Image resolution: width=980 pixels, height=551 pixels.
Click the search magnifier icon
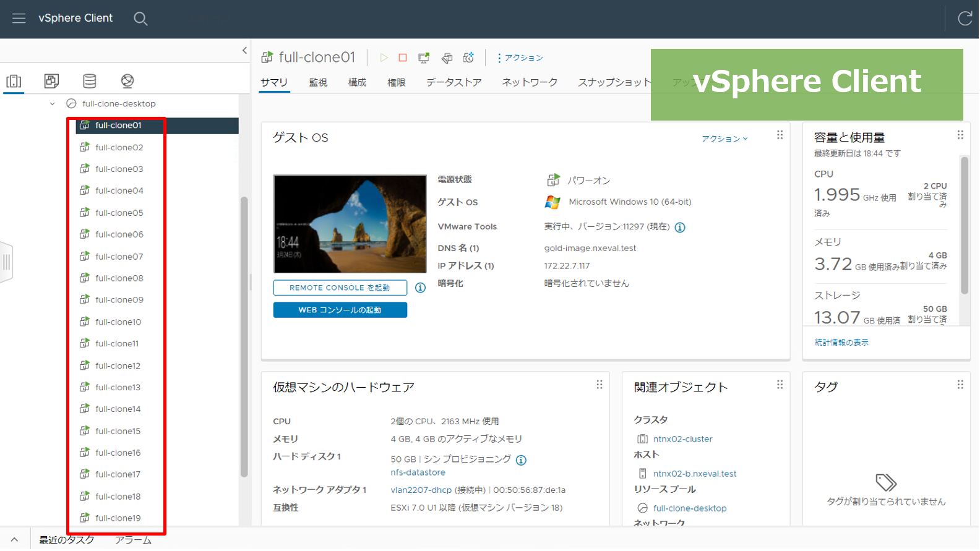[140, 19]
